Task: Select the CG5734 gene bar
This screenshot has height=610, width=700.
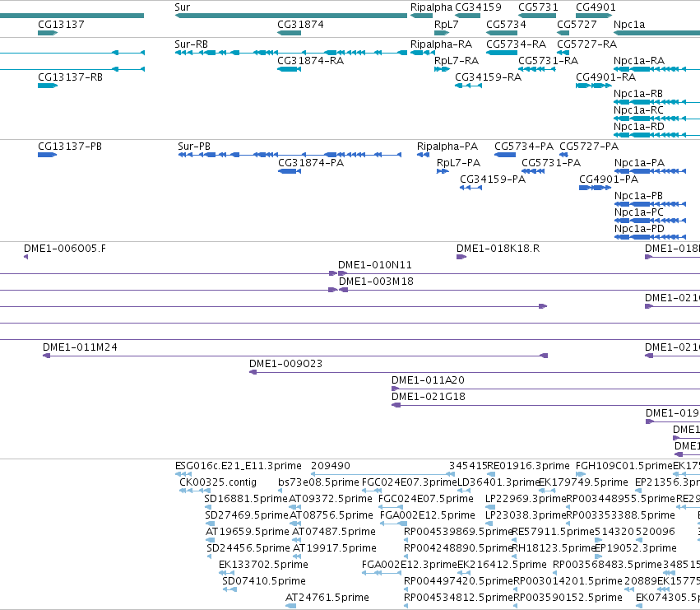Action: click(x=502, y=33)
